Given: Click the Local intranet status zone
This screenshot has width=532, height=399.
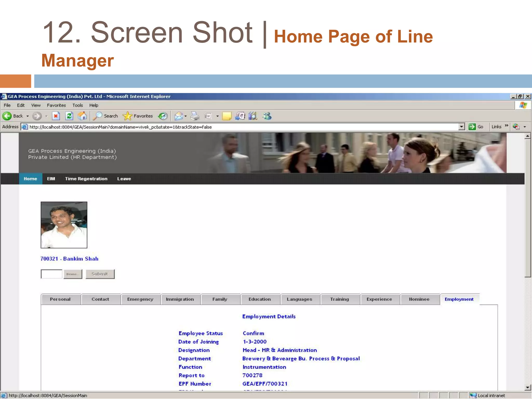Looking at the screenshot, I should coord(488,395).
